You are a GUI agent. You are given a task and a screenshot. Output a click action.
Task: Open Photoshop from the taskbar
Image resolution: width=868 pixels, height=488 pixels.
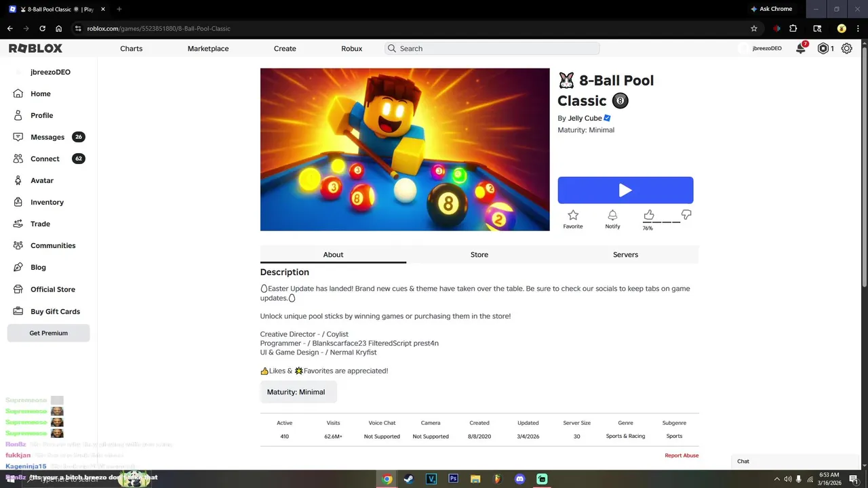point(453,479)
